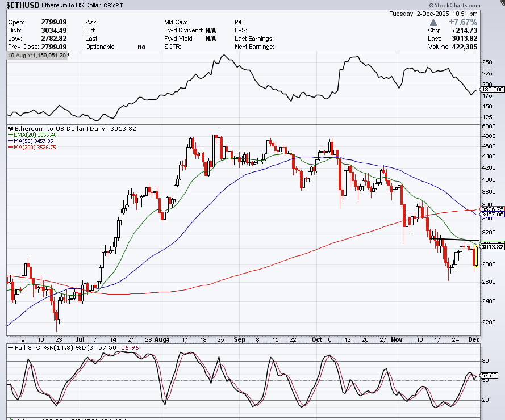Click the CRYPT exchange label
505x420 pixels.
[113, 6]
